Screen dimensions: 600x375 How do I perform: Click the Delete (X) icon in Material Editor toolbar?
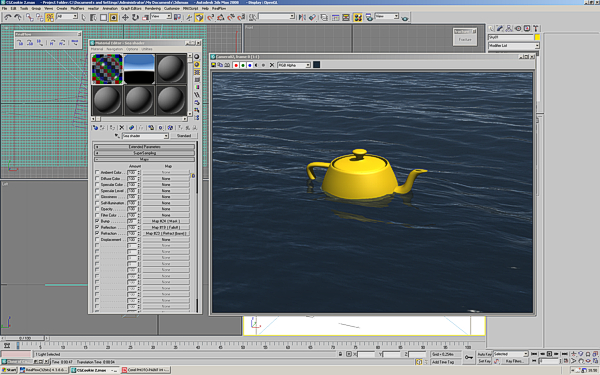[x=122, y=128]
